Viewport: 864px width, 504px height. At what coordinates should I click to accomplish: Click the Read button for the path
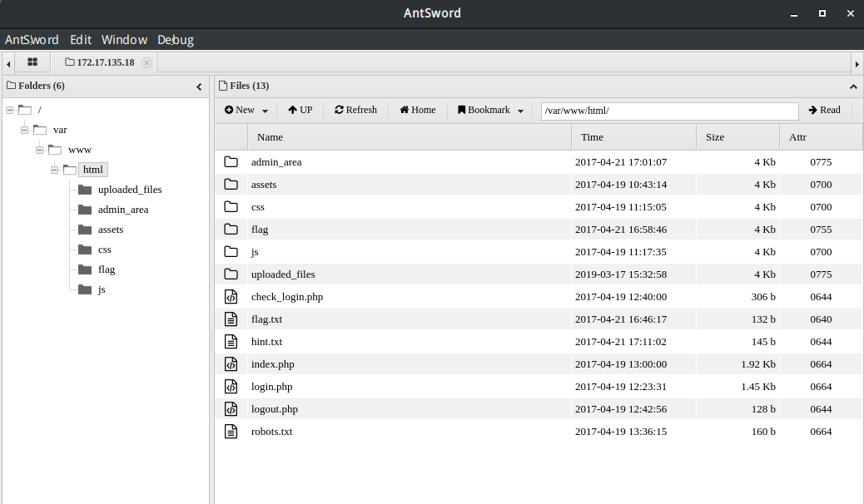pyautogui.click(x=824, y=110)
